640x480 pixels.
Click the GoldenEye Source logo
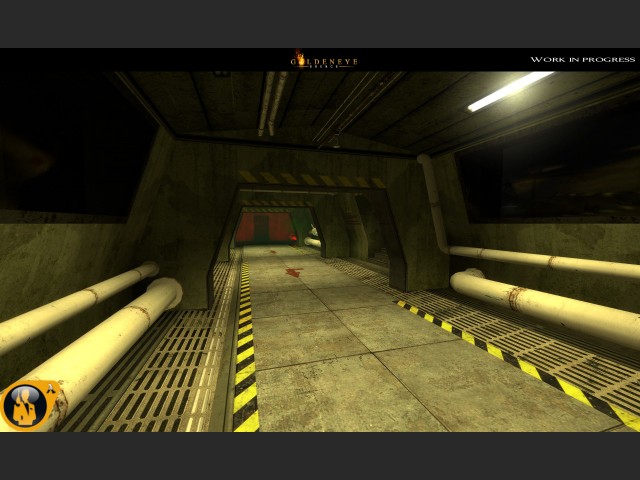(324, 60)
